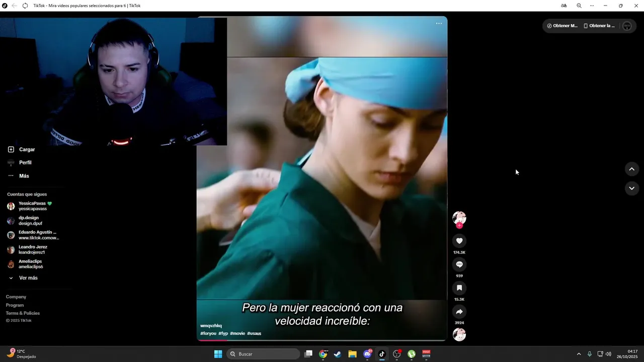The height and width of the screenshot is (362, 644).
Task: Show hidden system tray icons
Action: tap(579, 354)
